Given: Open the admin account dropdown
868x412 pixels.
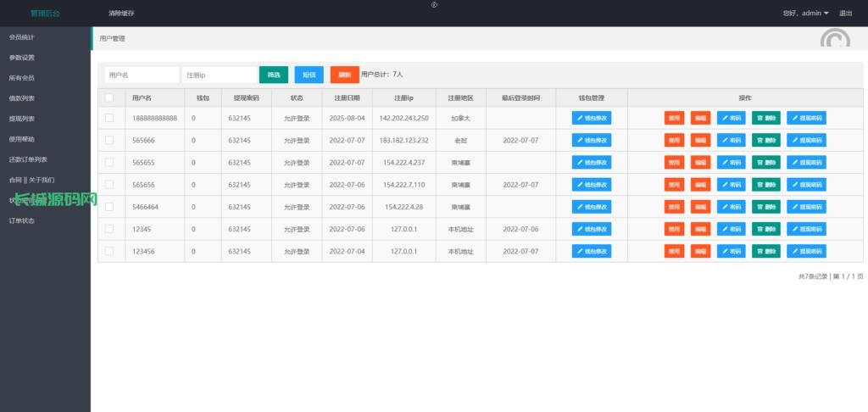Looking at the screenshot, I should (805, 13).
